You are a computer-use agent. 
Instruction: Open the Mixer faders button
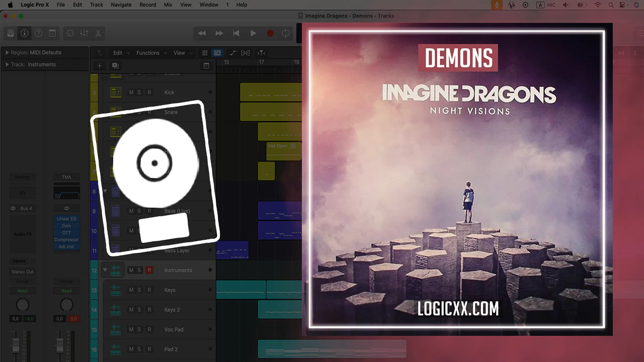(84, 33)
